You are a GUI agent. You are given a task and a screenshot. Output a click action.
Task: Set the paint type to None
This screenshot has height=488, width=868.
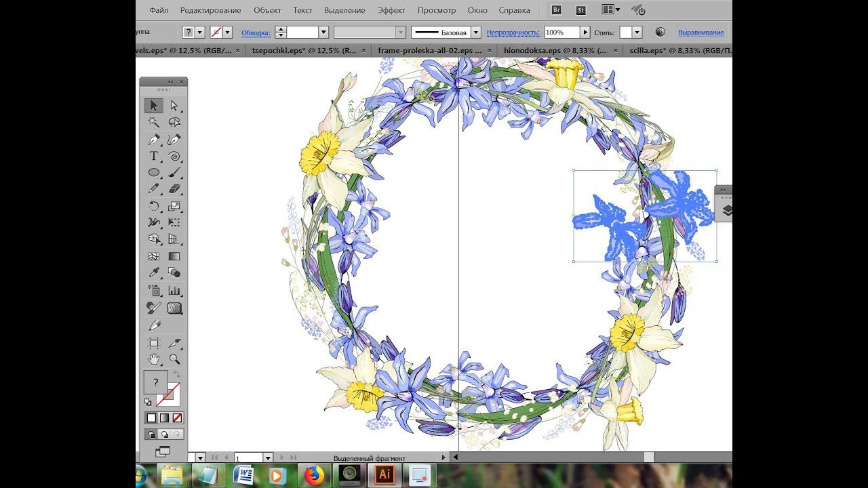177,418
